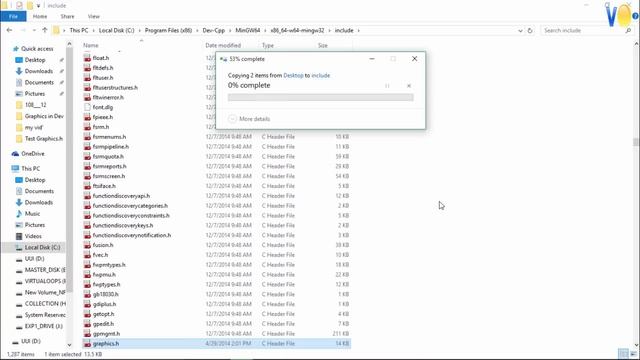Viewport: 640px width, 360px height.
Task: Sort by Type column header
Action: click(268, 45)
